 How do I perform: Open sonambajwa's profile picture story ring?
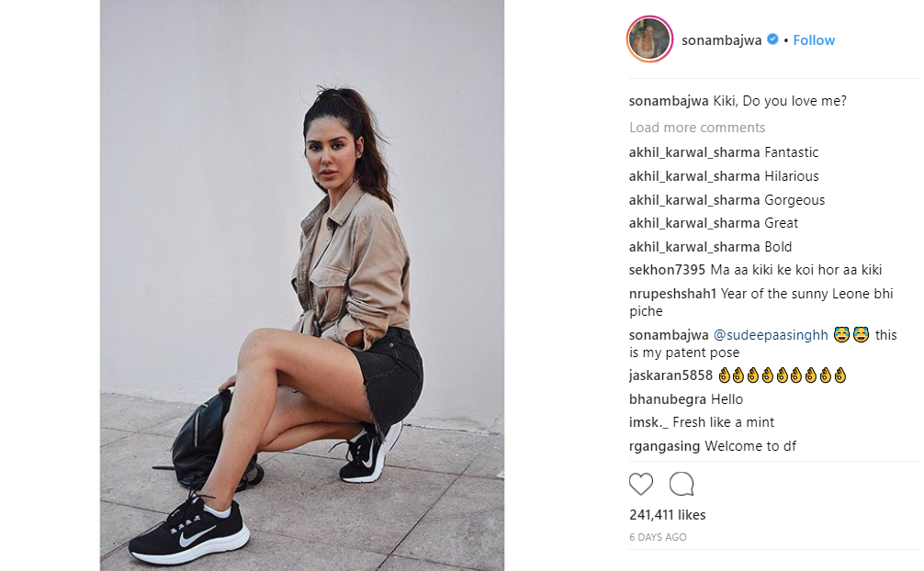pos(649,39)
